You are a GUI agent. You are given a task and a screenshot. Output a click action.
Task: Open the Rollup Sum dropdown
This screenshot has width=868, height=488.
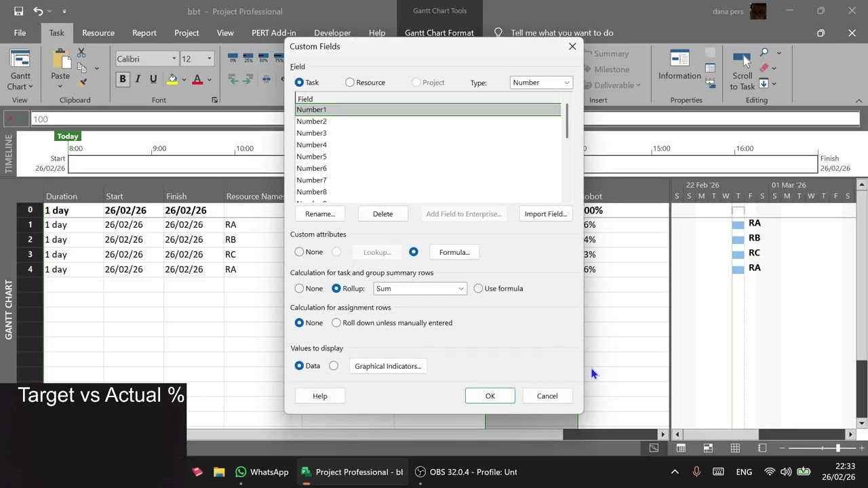420,289
